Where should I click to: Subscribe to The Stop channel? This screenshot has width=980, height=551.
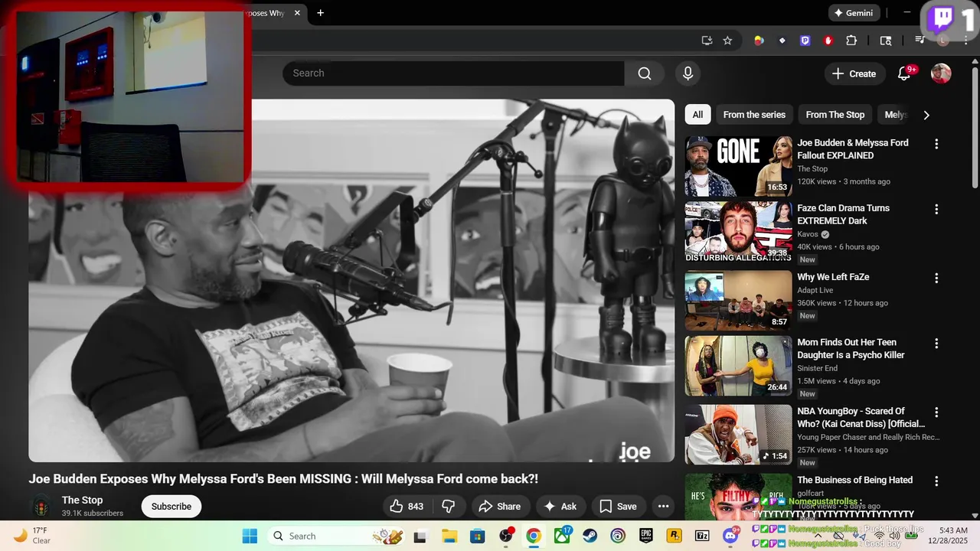[171, 507]
